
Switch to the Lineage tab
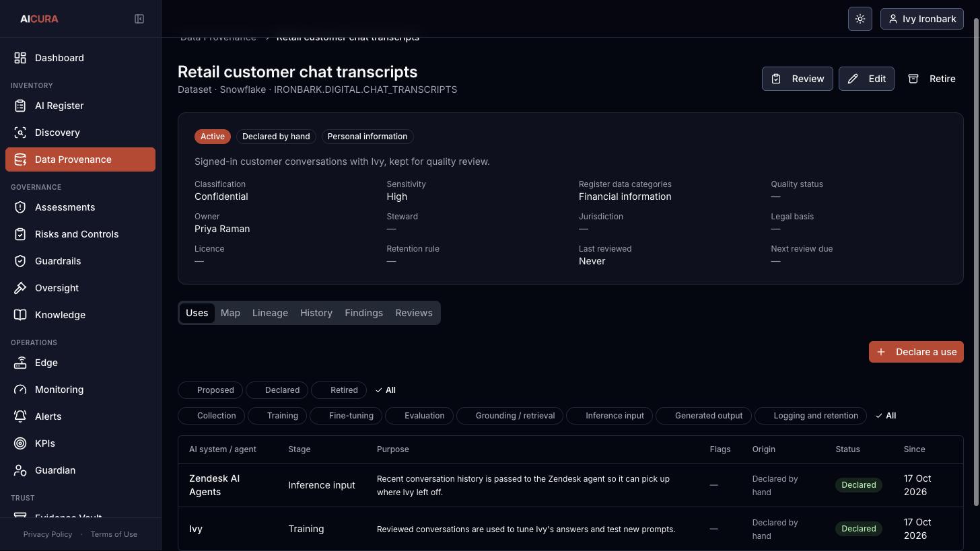[x=270, y=313]
